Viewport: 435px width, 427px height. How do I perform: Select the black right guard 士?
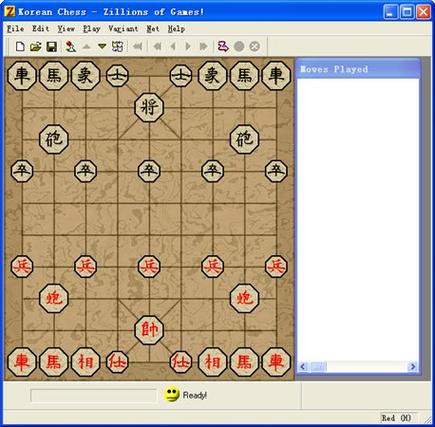pyautogui.click(x=181, y=76)
